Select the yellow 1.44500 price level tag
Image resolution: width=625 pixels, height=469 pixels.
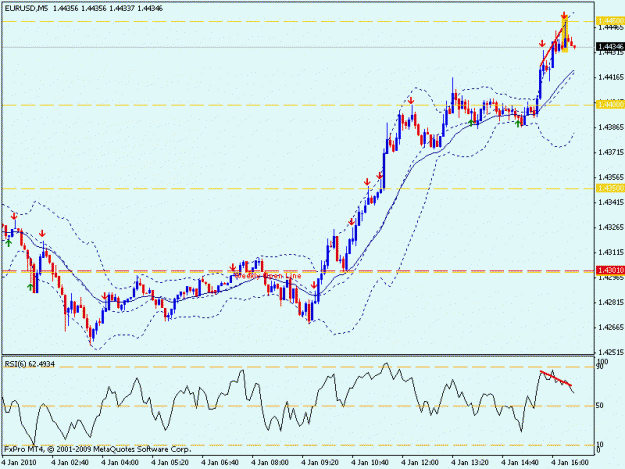tap(611, 21)
